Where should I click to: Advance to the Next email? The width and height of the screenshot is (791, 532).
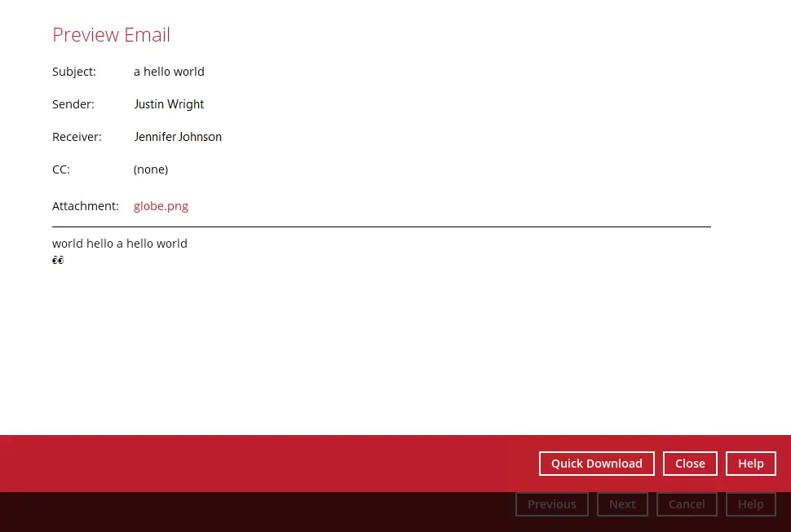click(x=622, y=503)
